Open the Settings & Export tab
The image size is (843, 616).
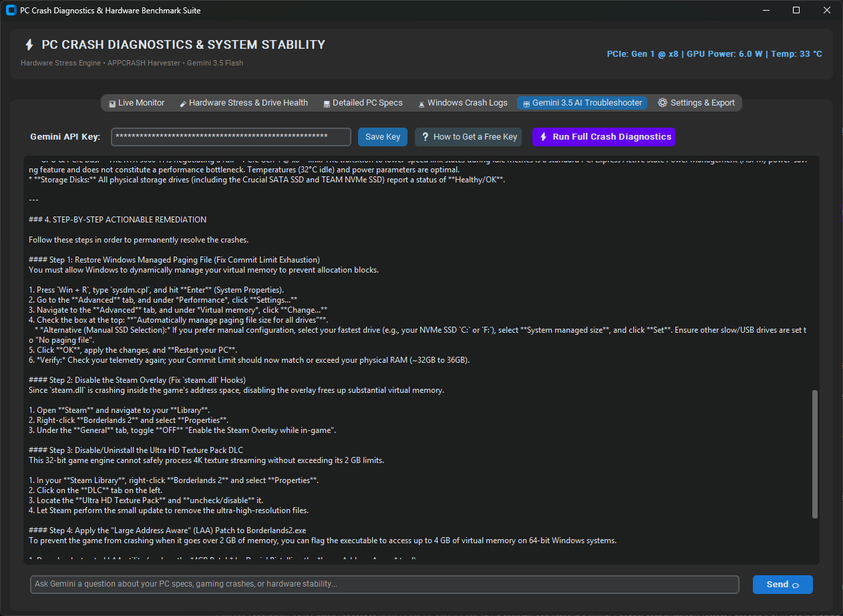696,103
